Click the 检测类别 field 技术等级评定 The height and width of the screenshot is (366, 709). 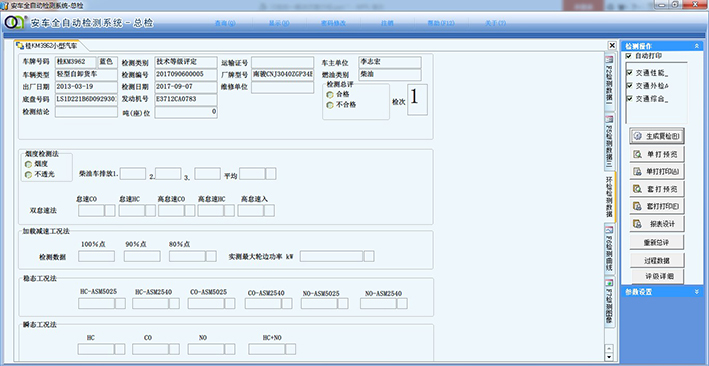(x=186, y=62)
